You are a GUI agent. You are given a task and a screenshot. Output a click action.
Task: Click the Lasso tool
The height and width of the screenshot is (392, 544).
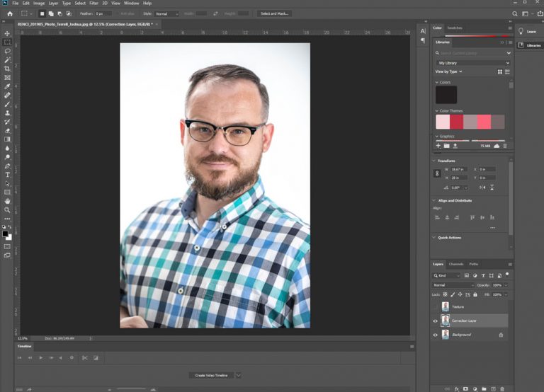point(7,51)
